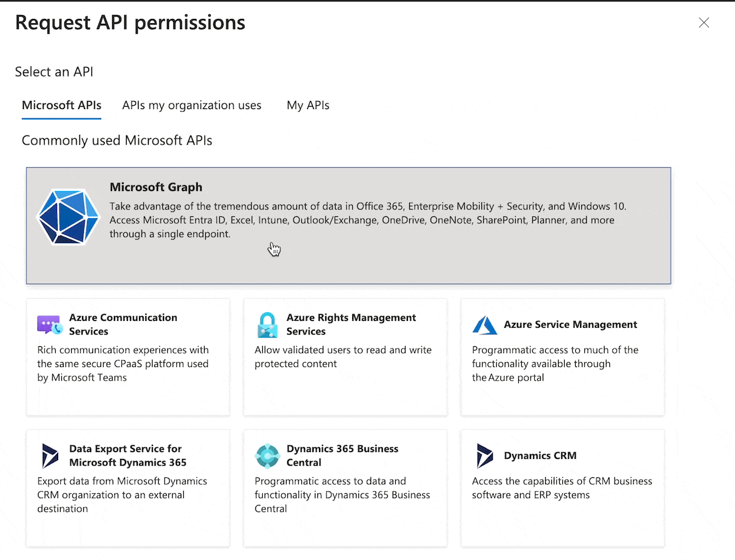Choose the Dynamics 365 Business Central heading
This screenshot has width=735, height=560.
tap(342, 455)
